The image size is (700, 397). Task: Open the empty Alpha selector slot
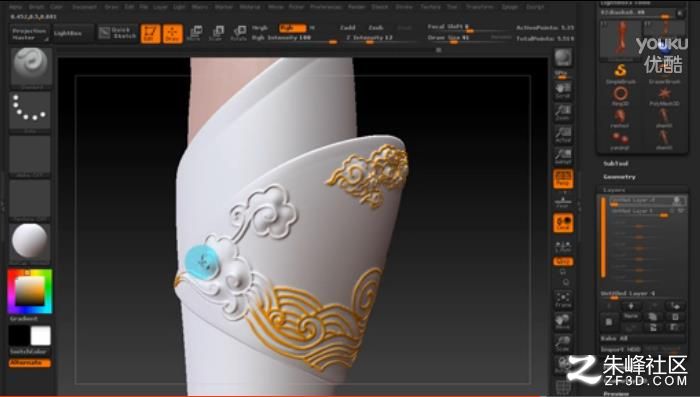(x=30, y=155)
